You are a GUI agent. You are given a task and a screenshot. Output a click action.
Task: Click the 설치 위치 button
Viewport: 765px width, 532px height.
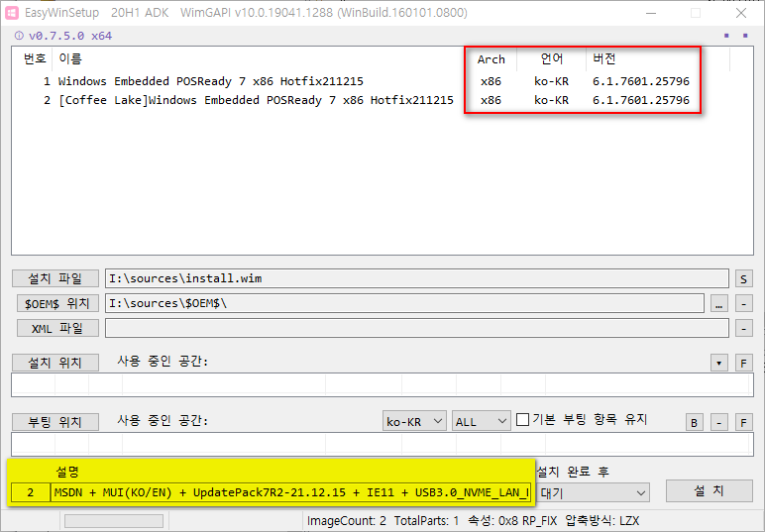(55, 363)
